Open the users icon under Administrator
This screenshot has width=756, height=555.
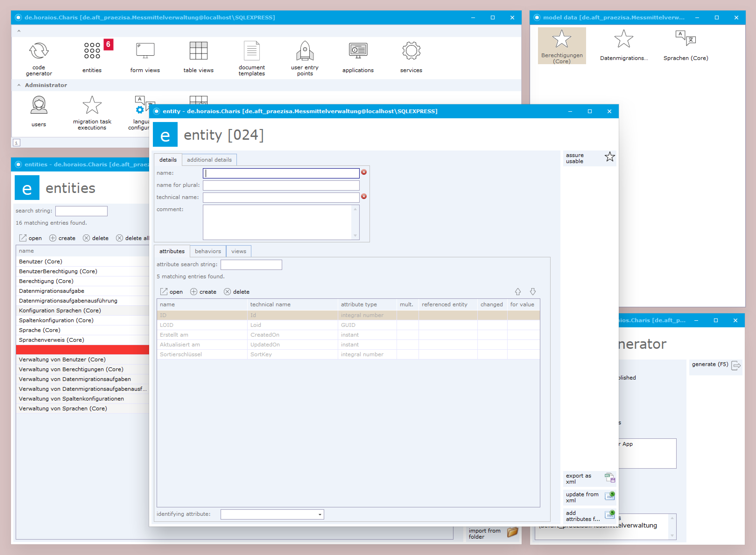(x=39, y=112)
